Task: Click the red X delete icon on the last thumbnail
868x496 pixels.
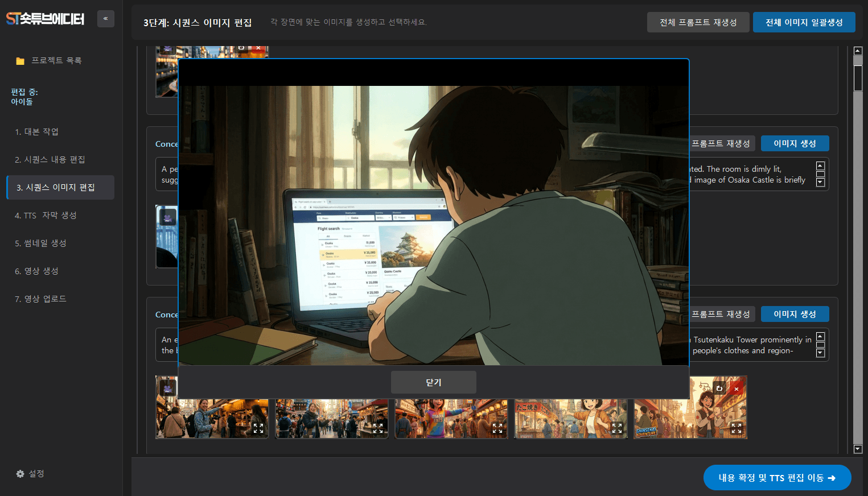Action: pyautogui.click(x=737, y=388)
